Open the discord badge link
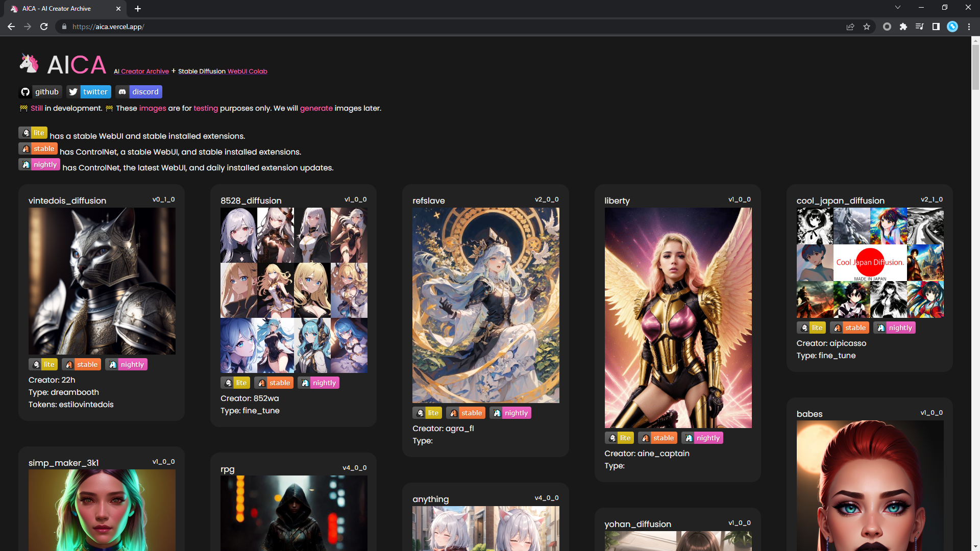This screenshot has height=551, width=980. [139, 92]
